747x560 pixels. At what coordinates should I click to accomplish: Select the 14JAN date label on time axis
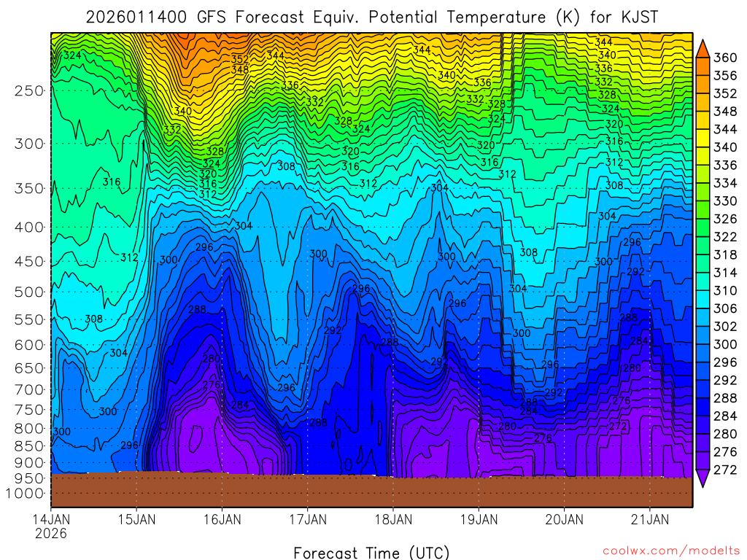51,519
